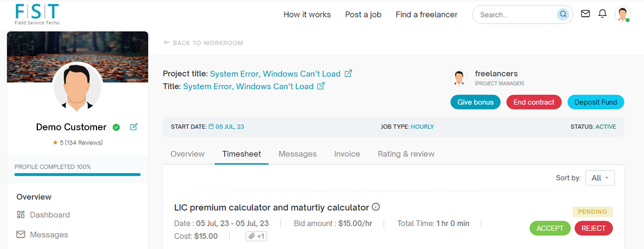The height and width of the screenshot is (249, 644).
Task: Click the attachment paperclip +1 badge
Action: coord(256,236)
